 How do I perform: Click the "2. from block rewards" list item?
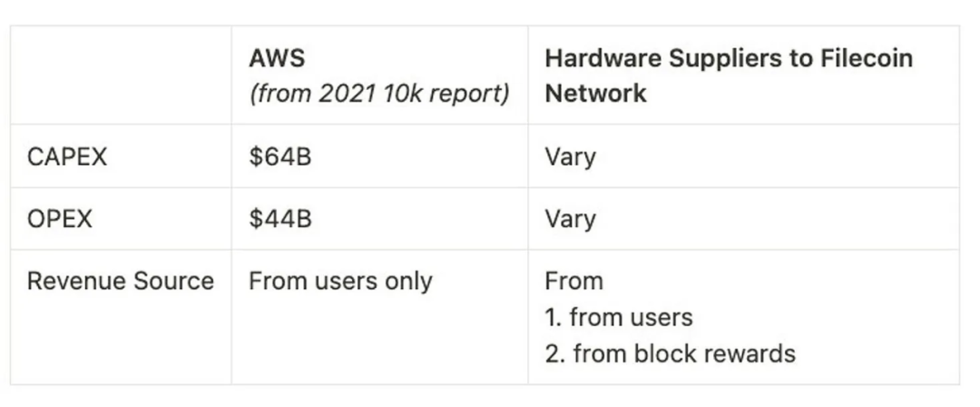pos(670,352)
